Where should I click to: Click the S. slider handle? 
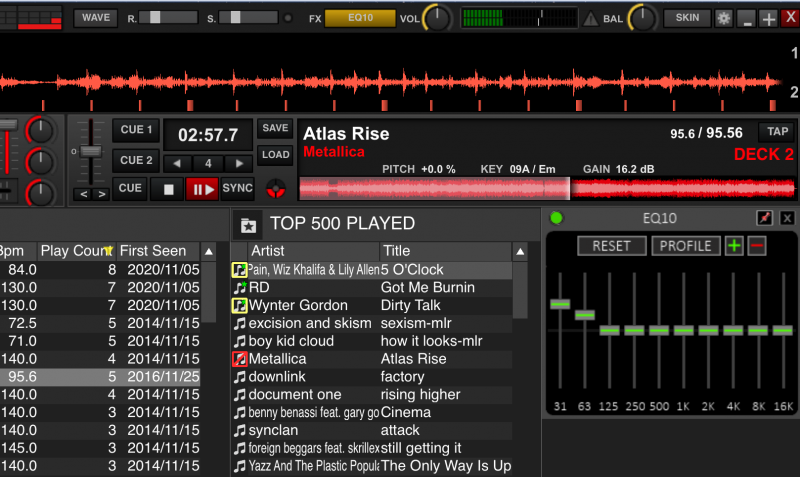[235, 18]
